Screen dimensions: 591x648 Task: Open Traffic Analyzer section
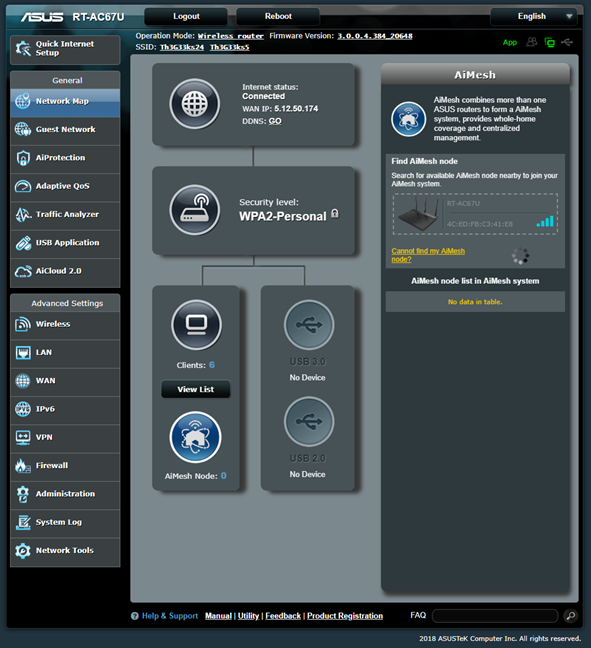[x=65, y=215]
